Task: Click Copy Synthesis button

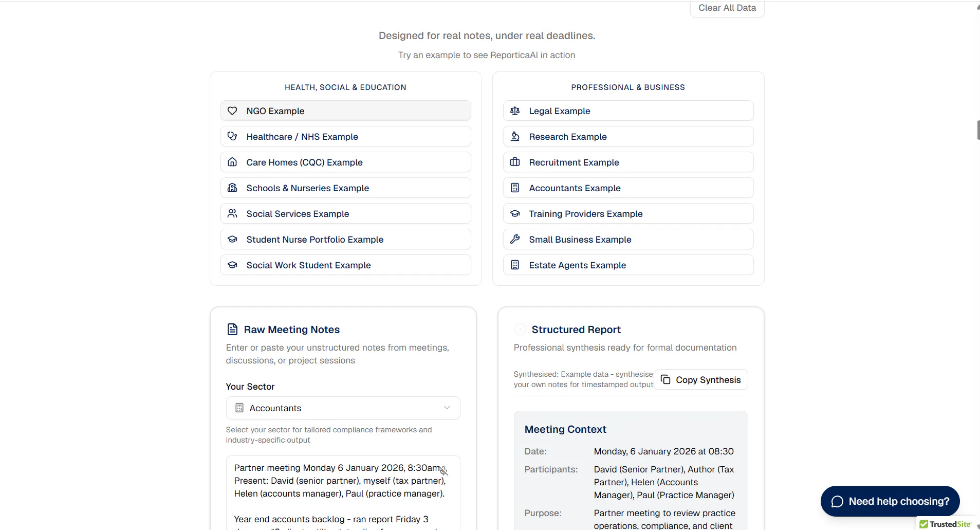Action: [x=700, y=379]
